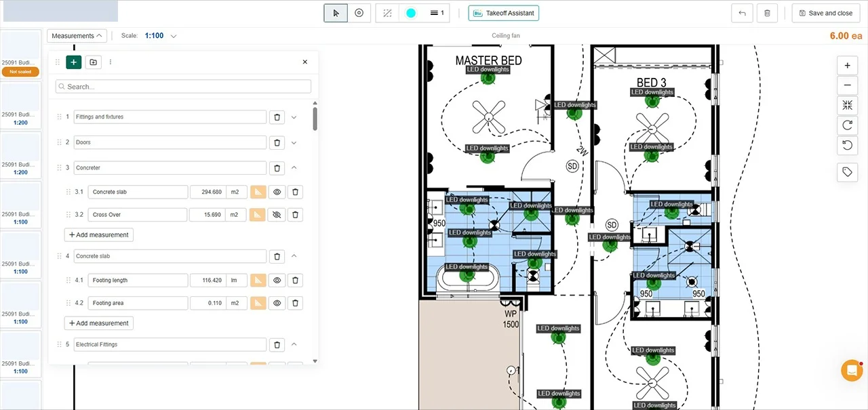
Task: Click measure icon for Concrete slab 3.1
Action: [258, 192]
